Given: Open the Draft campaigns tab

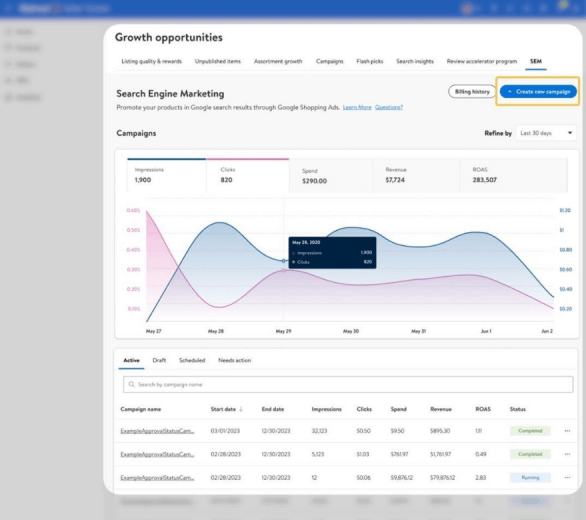Looking at the screenshot, I should click(x=159, y=360).
